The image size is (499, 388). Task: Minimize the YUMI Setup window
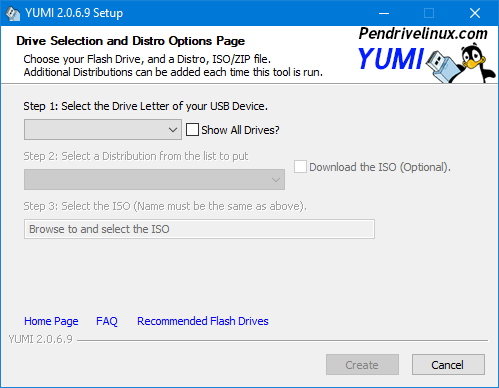(x=384, y=13)
